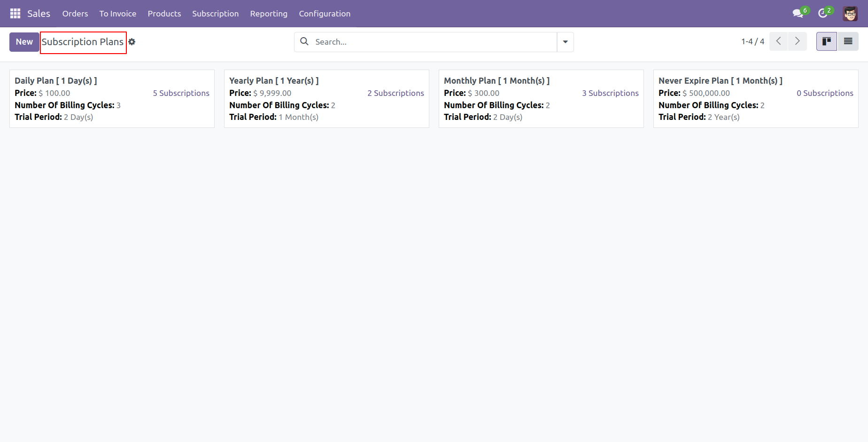Open the Monthly Plan card title
This screenshot has width=868, height=442.
click(496, 81)
